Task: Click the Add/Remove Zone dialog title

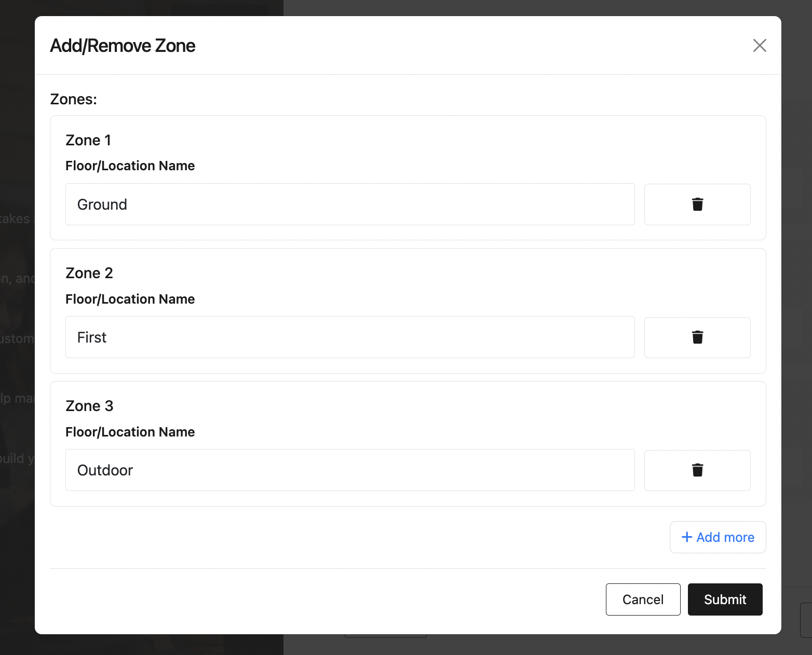Action: (x=123, y=46)
